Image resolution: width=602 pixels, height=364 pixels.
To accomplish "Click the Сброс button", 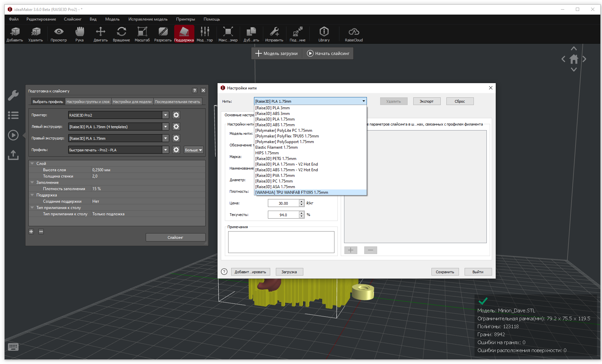I will [460, 101].
